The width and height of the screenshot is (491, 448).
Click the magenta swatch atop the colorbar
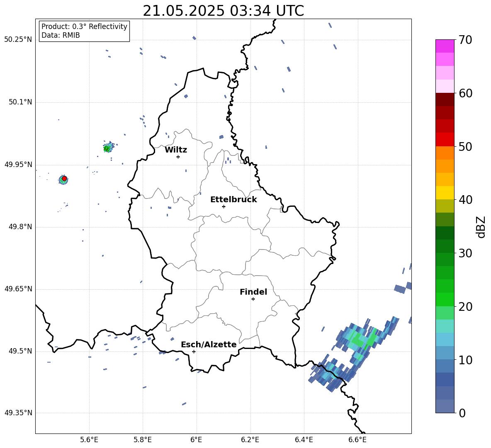coord(445,46)
